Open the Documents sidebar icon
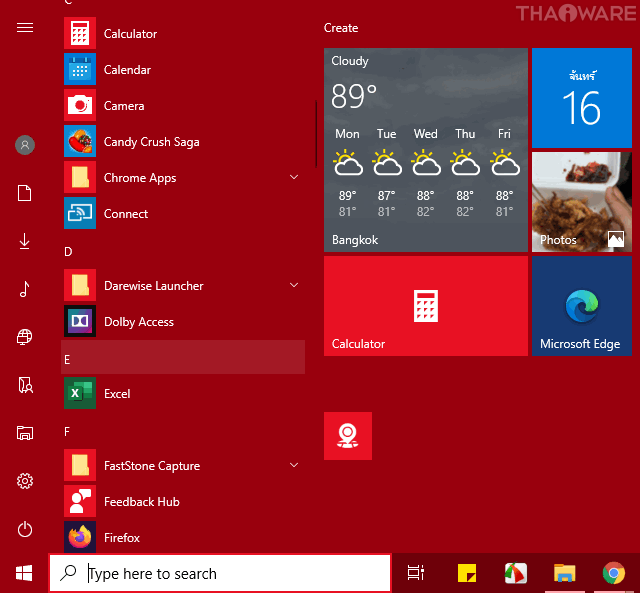The image size is (640, 593). [x=24, y=193]
